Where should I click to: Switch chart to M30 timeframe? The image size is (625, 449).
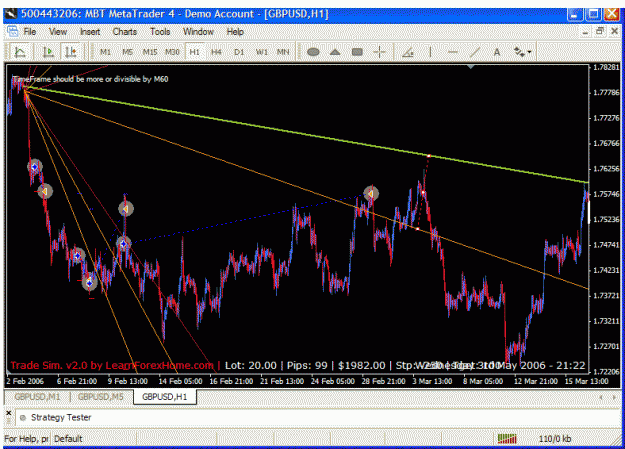click(172, 52)
